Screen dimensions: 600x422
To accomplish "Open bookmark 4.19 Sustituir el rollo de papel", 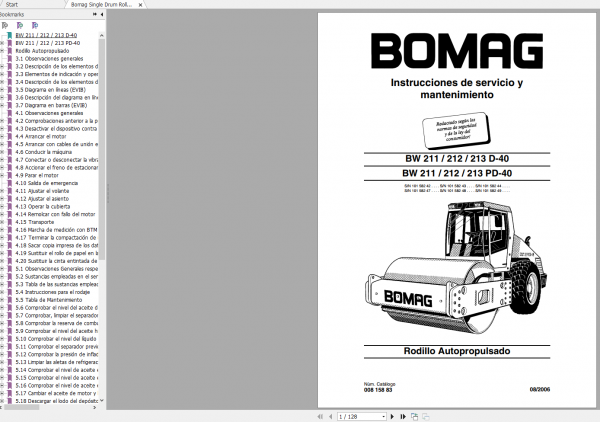I will pyautogui.click(x=57, y=253).
